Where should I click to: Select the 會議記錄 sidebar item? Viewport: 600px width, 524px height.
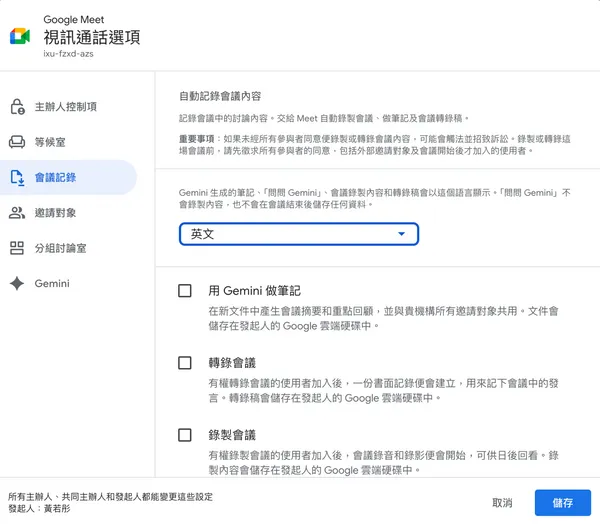coord(68,178)
